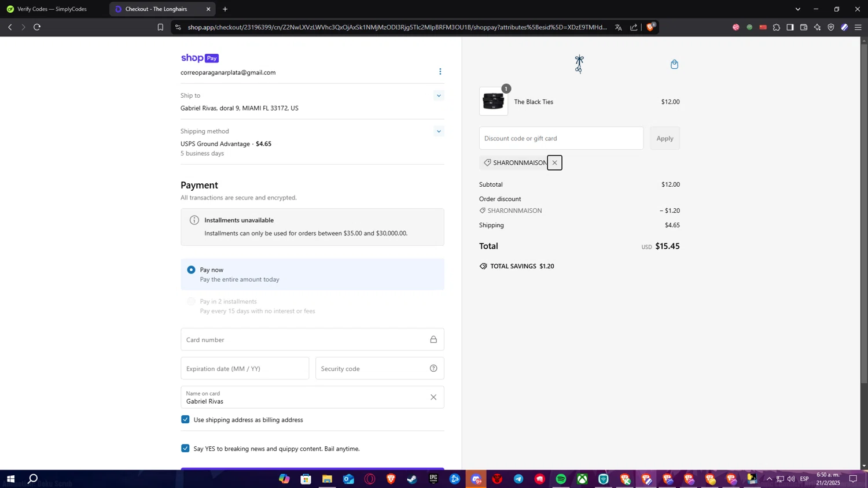This screenshot has height=488, width=868.
Task: Open Spotify from the taskbar
Action: (561, 479)
